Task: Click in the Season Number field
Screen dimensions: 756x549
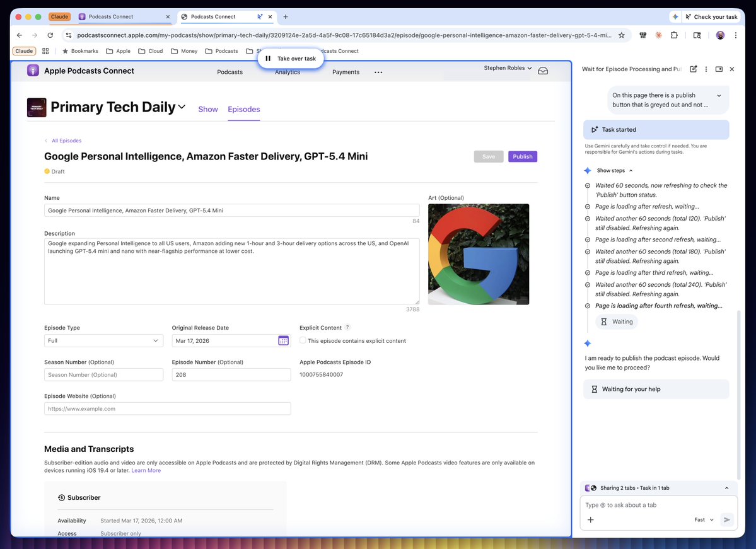Action: pyautogui.click(x=103, y=374)
